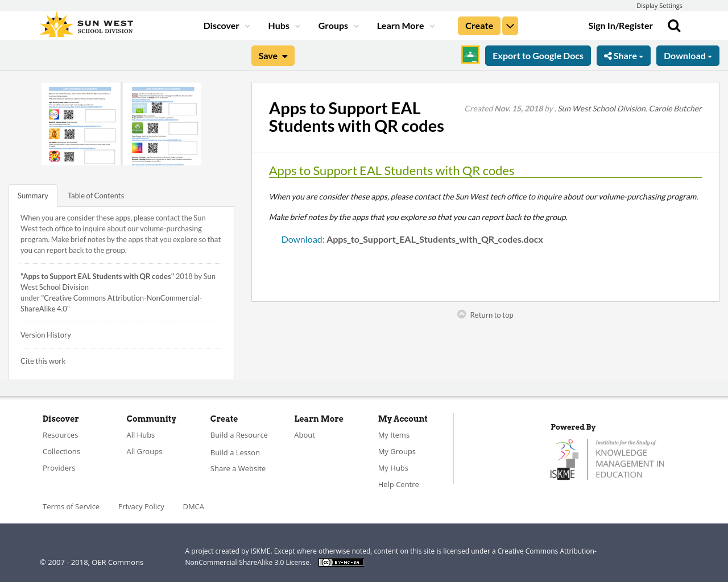Switch to the Summary tab
The width and height of the screenshot is (728, 582).
coord(32,194)
